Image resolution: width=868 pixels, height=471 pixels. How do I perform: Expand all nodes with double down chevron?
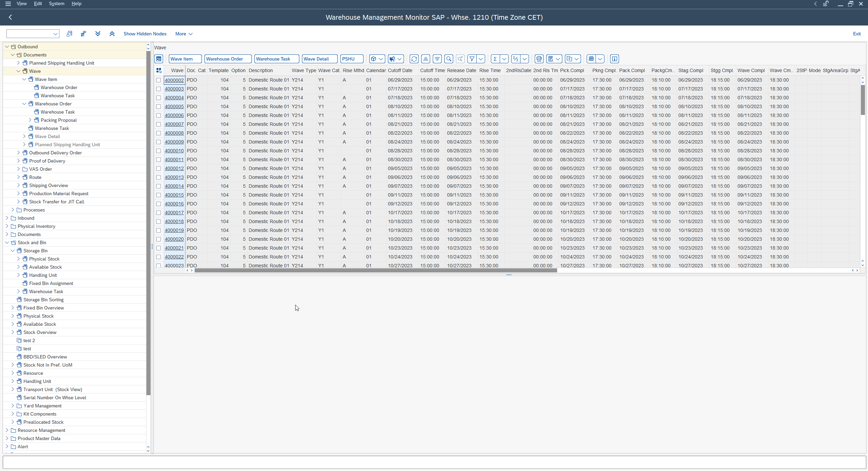[98, 34]
